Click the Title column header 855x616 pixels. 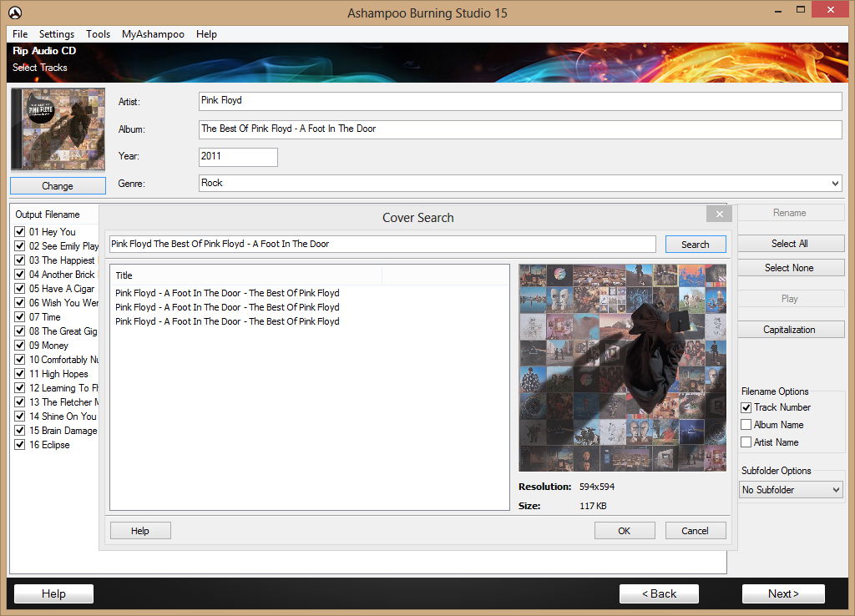point(246,275)
